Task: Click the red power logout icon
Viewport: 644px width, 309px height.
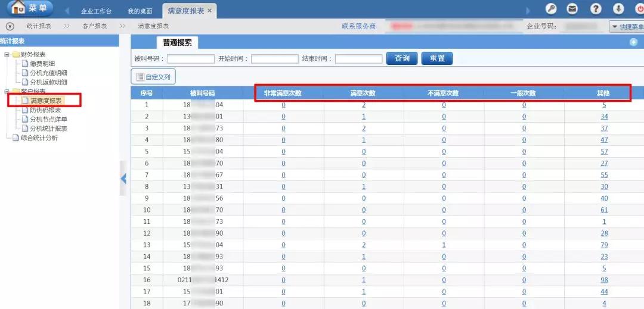Action: coord(639,9)
